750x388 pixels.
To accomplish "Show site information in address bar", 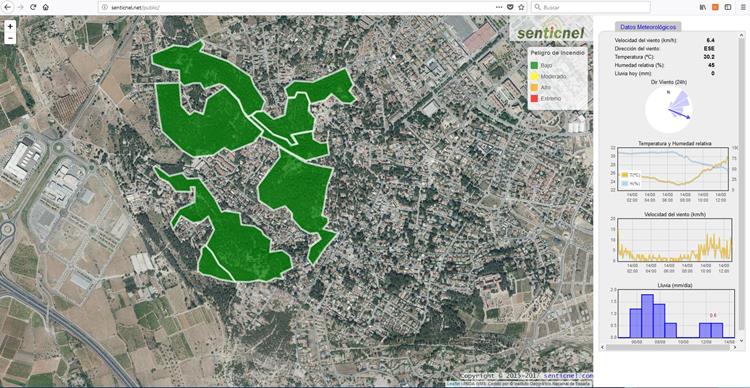I will 105,7.
